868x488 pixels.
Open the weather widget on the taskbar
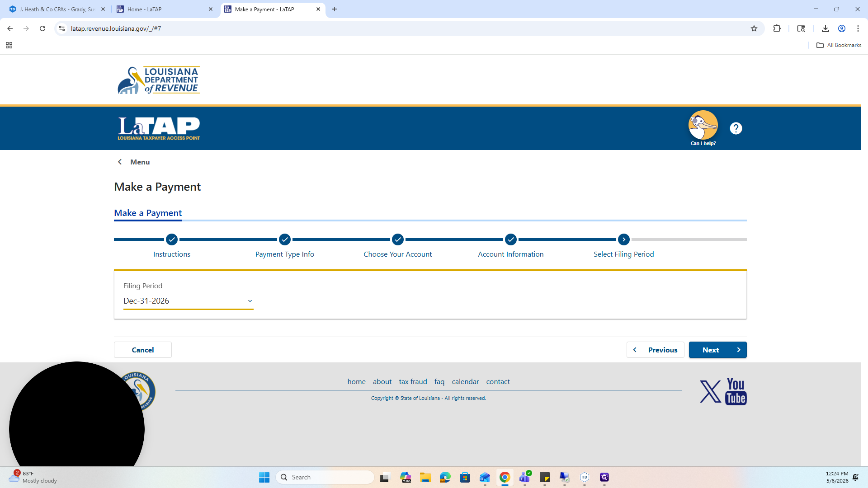click(33, 477)
